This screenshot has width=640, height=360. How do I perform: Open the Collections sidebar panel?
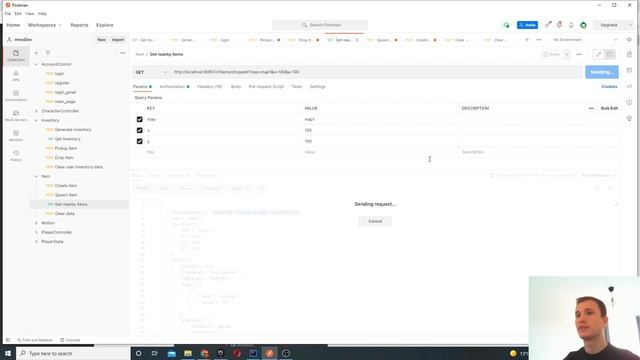click(x=16, y=55)
